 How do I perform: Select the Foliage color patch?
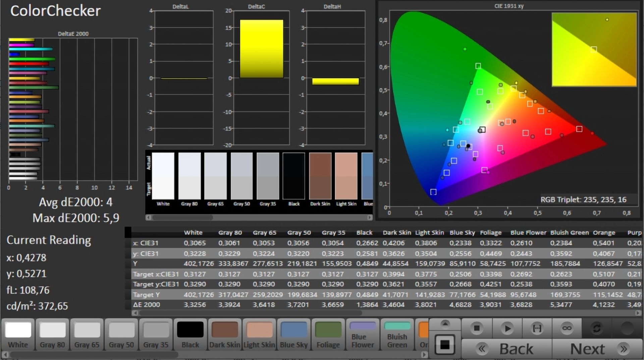(x=328, y=335)
